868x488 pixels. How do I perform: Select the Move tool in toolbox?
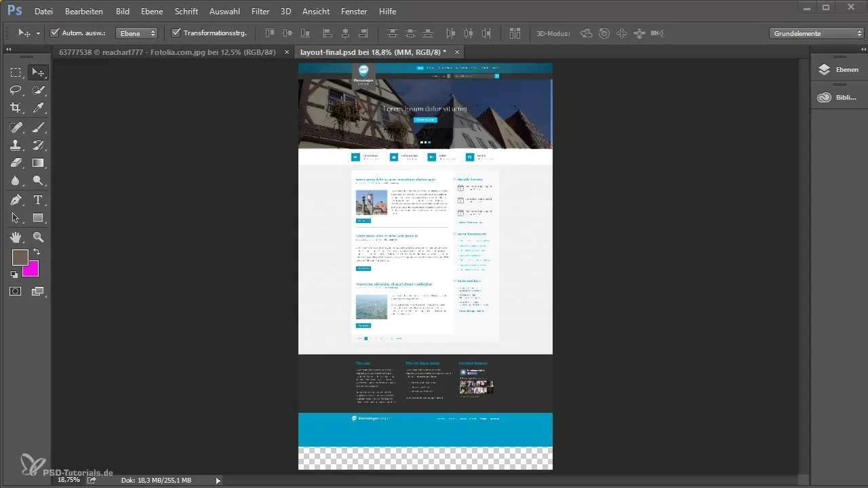(x=39, y=73)
